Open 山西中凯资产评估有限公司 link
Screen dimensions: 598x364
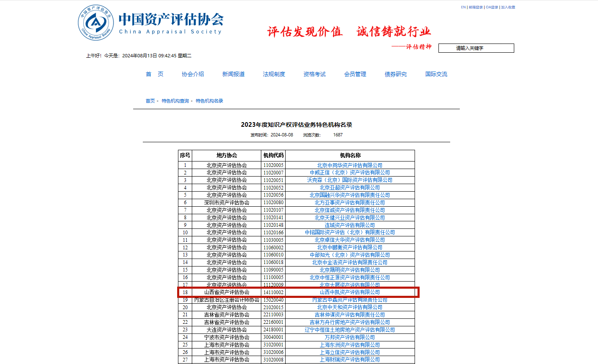[350, 292]
